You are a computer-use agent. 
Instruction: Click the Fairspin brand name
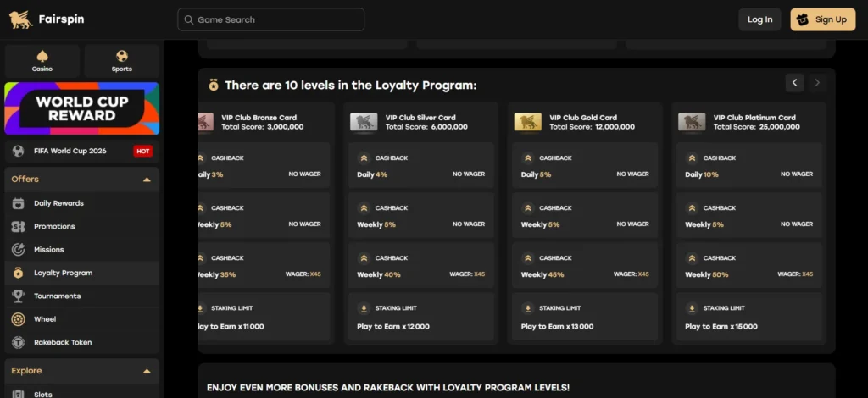tap(61, 19)
